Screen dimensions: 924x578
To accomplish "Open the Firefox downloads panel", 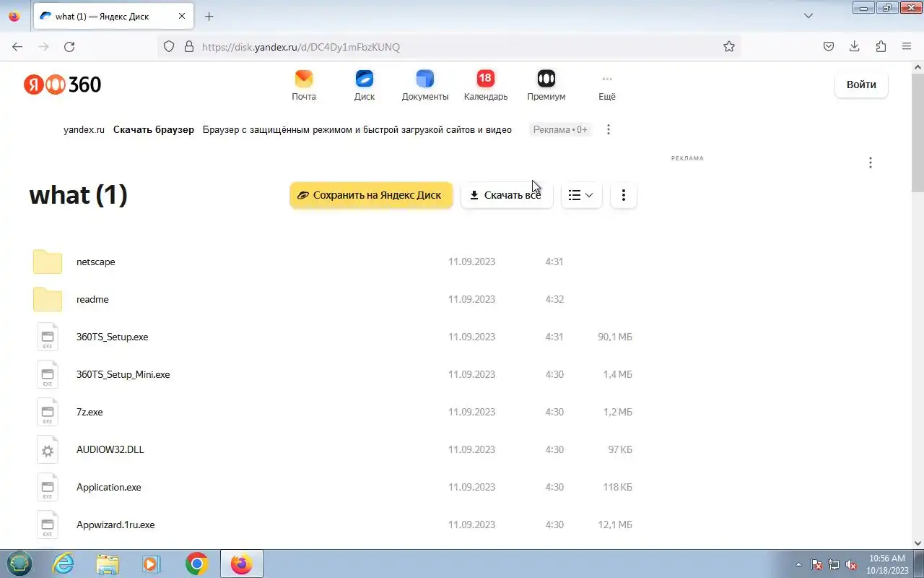I will 855,46.
